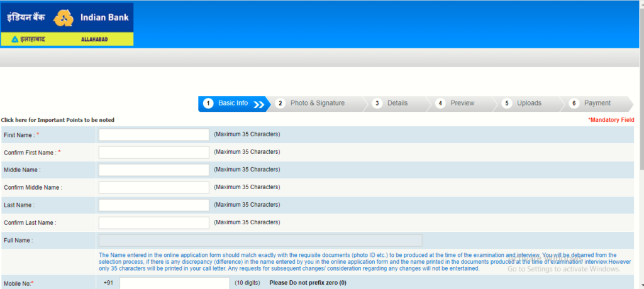Image resolution: width=644 pixels, height=289 pixels.
Task: Focus the Confirm Middle Name field
Action: coord(154,188)
